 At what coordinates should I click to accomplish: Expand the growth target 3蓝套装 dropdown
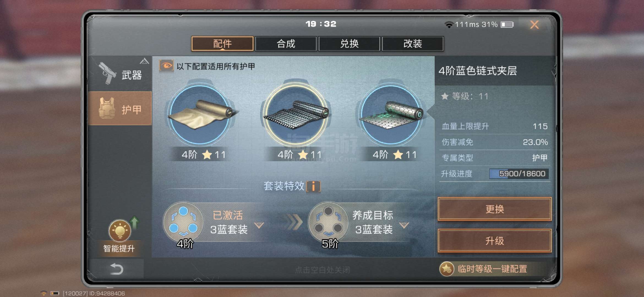pyautogui.click(x=404, y=225)
